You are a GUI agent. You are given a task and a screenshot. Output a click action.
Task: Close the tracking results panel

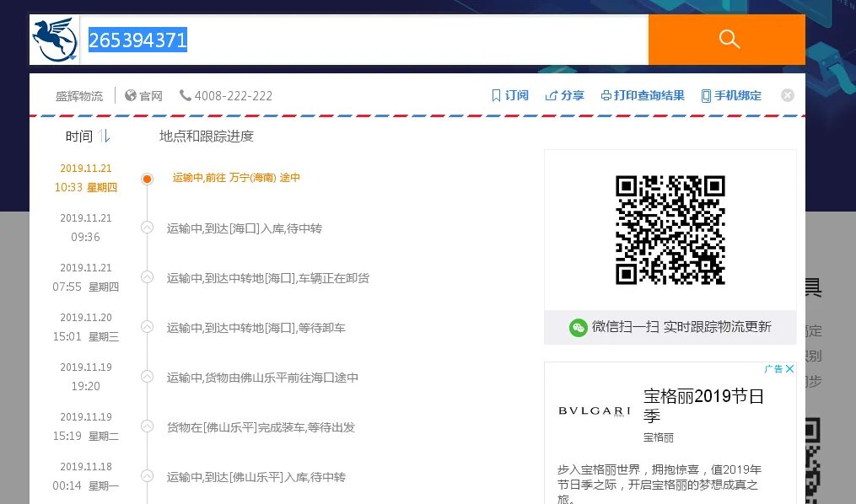787,95
